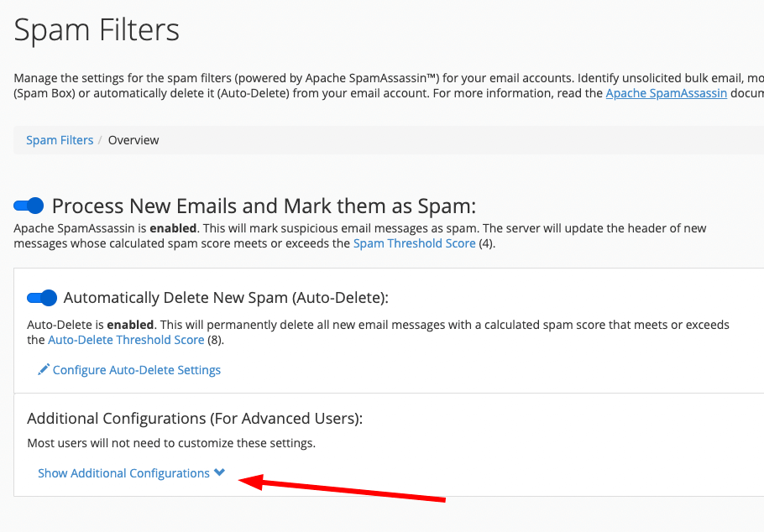Click the Spam Filters breadcrumb in the navigation bar
The height and width of the screenshot is (532, 764).
[x=60, y=139]
